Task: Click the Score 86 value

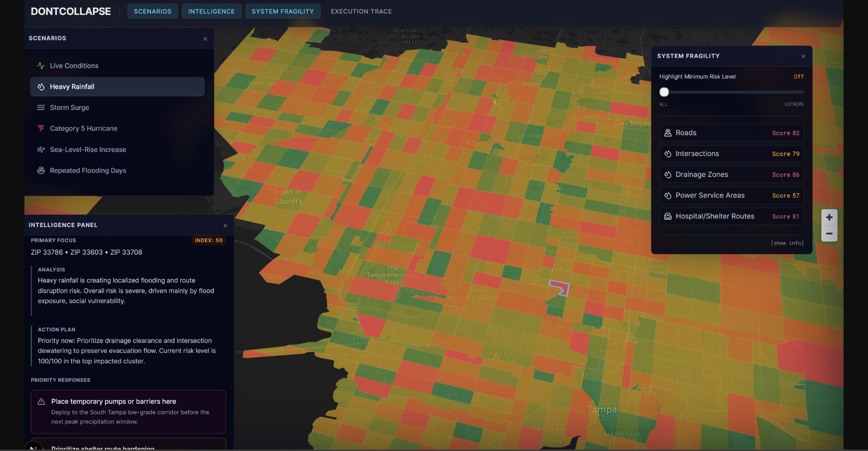Action: (x=786, y=175)
